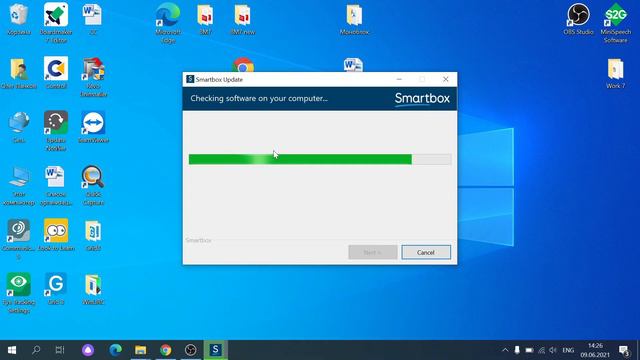Close the Smartbox Update window

tap(446, 79)
